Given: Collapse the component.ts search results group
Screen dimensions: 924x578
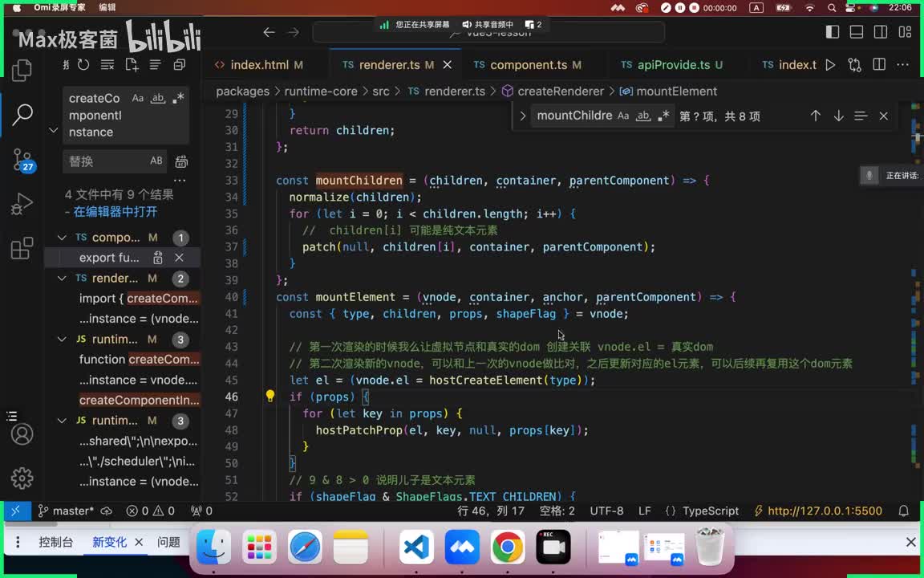Looking at the screenshot, I should coord(62,238).
